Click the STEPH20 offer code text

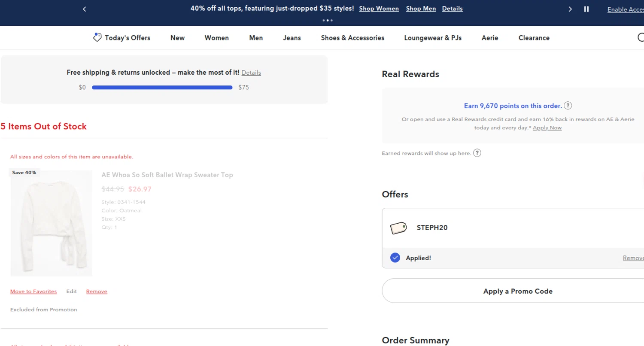(x=432, y=228)
